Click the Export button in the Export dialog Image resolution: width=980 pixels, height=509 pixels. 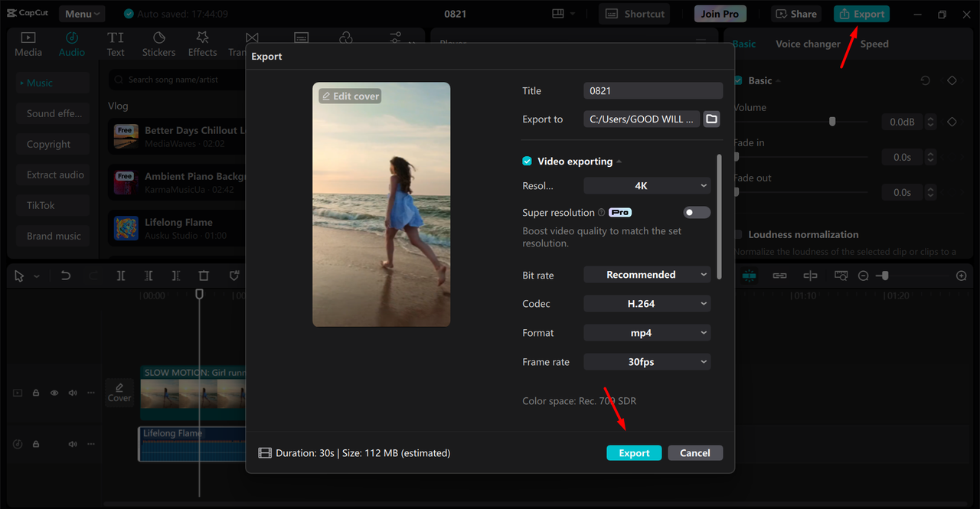pyautogui.click(x=634, y=453)
